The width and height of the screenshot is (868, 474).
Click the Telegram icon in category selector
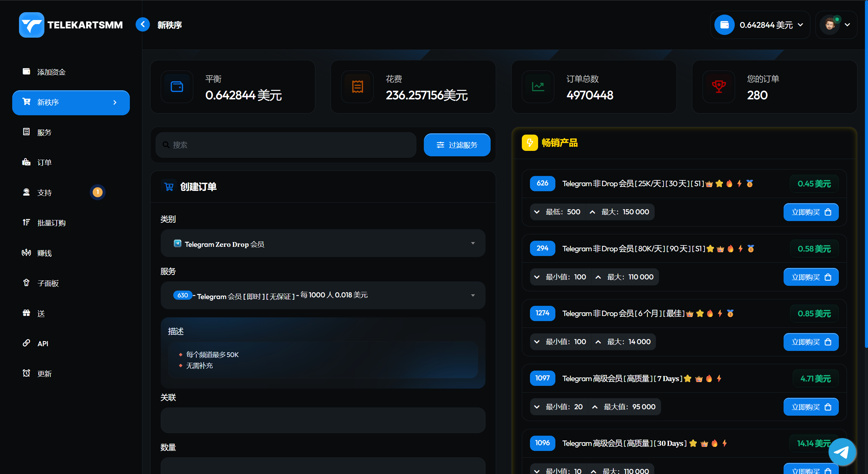coord(177,243)
